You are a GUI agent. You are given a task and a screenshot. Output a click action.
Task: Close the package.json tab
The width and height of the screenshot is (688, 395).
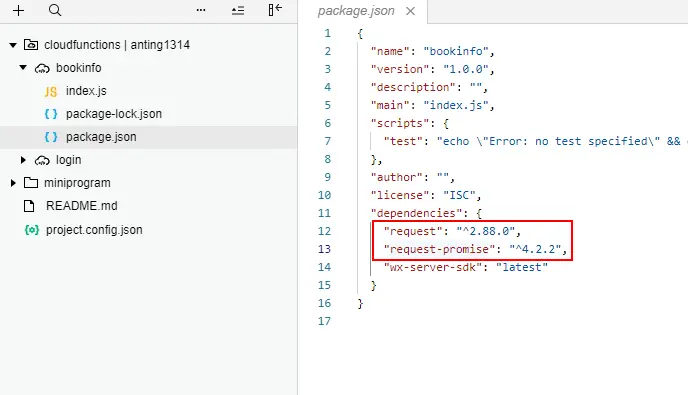tap(410, 11)
